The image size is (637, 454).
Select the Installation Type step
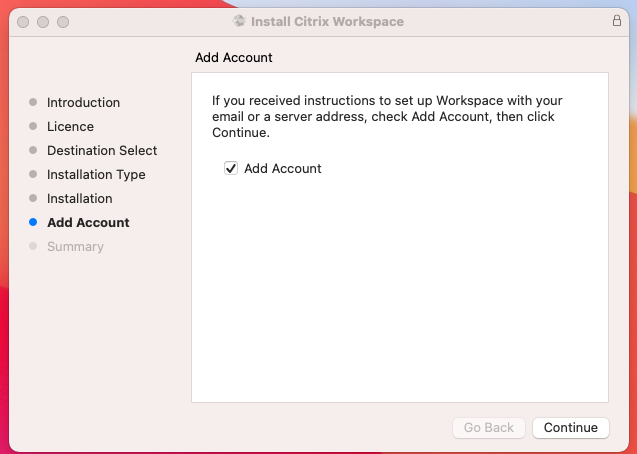96,174
